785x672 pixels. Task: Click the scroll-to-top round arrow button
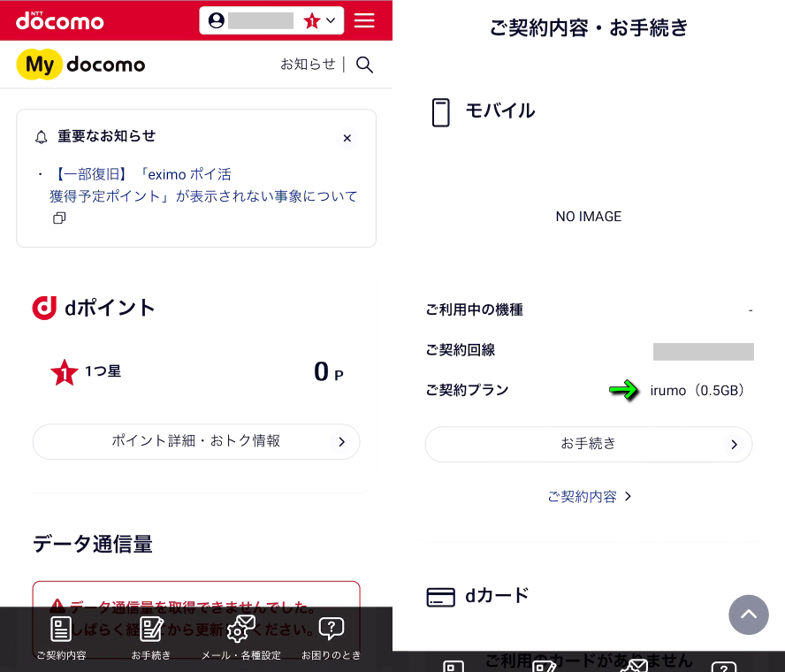pos(749,615)
